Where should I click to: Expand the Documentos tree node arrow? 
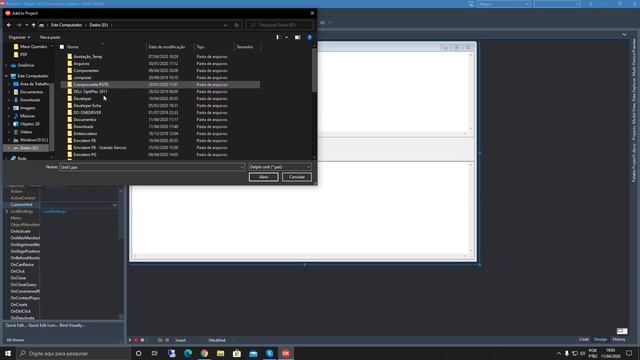(10, 92)
